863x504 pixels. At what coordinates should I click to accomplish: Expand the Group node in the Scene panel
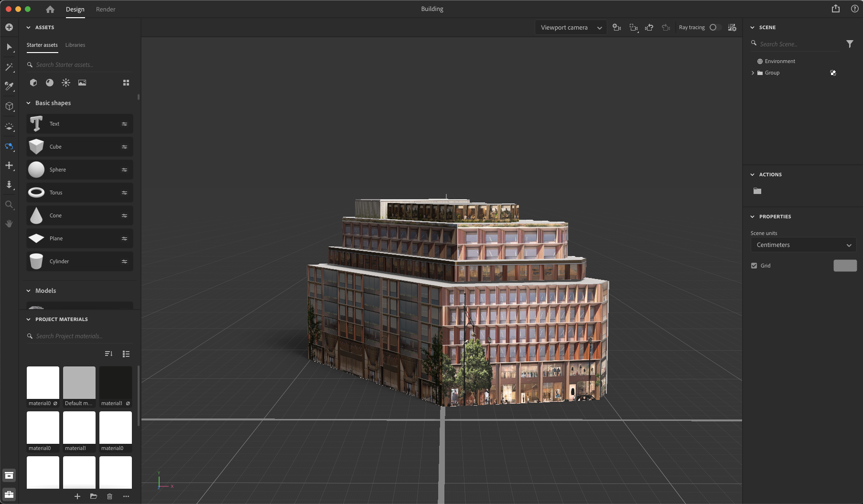pos(753,73)
